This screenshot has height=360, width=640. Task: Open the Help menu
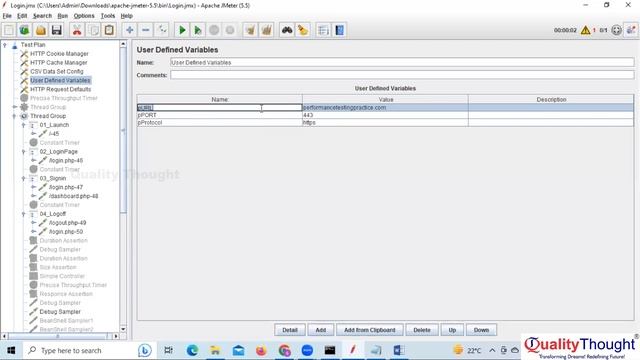click(x=127, y=16)
